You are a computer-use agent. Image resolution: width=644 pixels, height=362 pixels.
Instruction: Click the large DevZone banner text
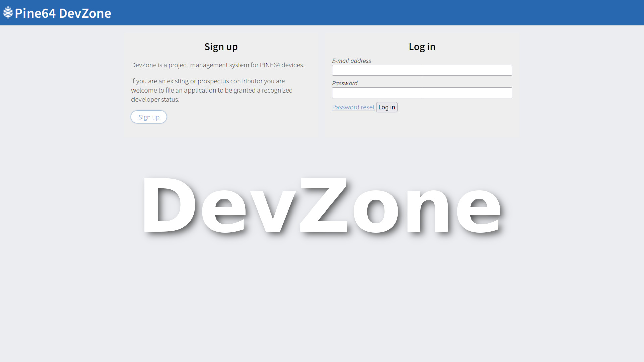coord(321,205)
